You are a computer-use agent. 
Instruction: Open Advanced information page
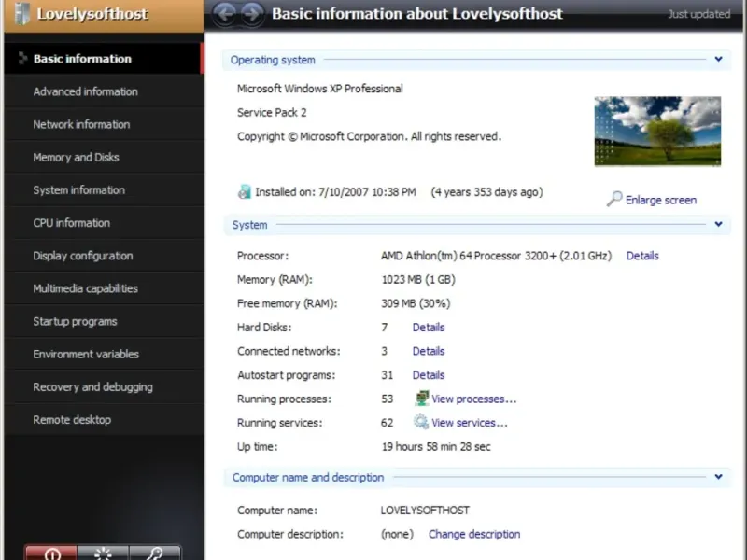[x=104, y=91]
